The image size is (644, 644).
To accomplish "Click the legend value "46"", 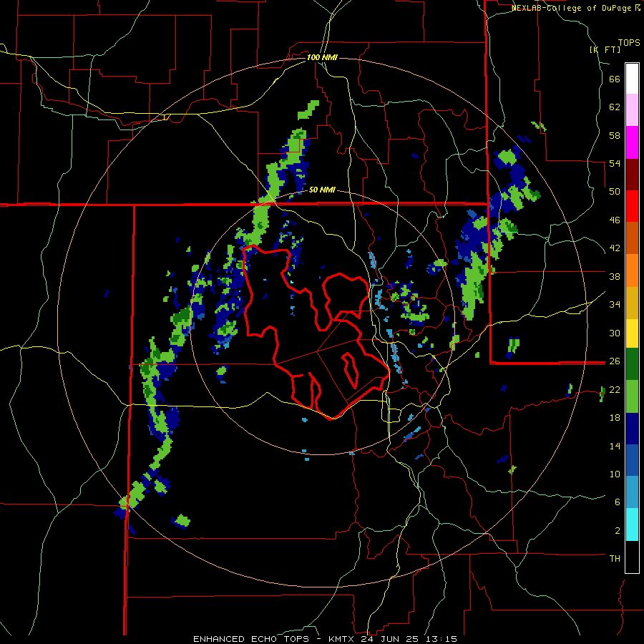I will (615, 220).
